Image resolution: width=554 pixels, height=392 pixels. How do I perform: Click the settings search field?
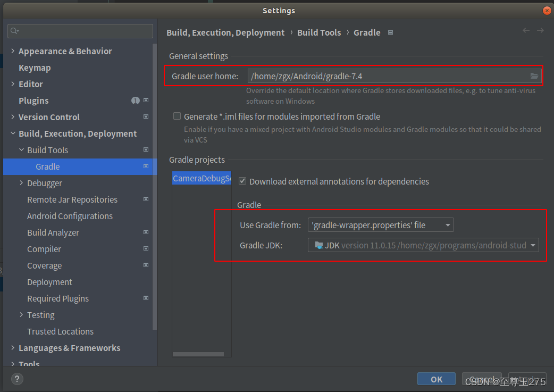80,31
